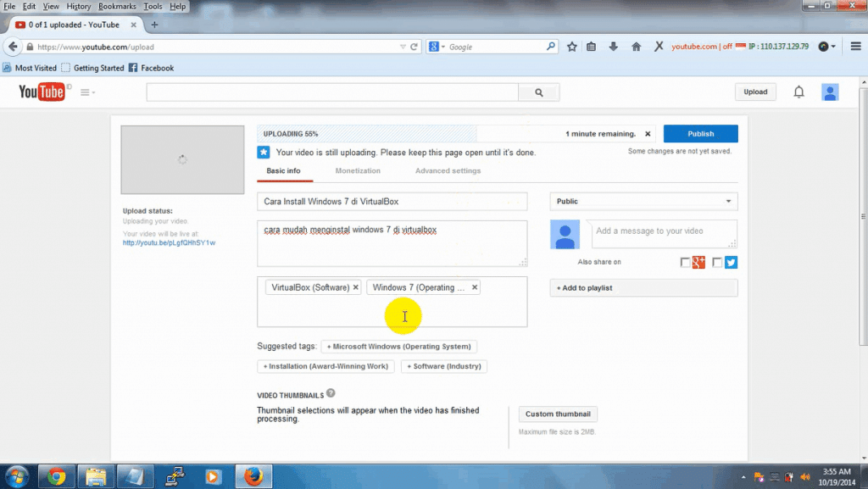This screenshot has width=868, height=489.
Task: Click the YouTube search input box
Action: 332,92
